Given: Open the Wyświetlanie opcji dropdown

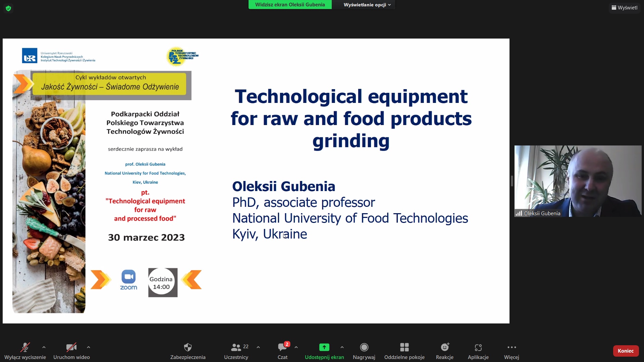Looking at the screenshot, I should 367,5.
